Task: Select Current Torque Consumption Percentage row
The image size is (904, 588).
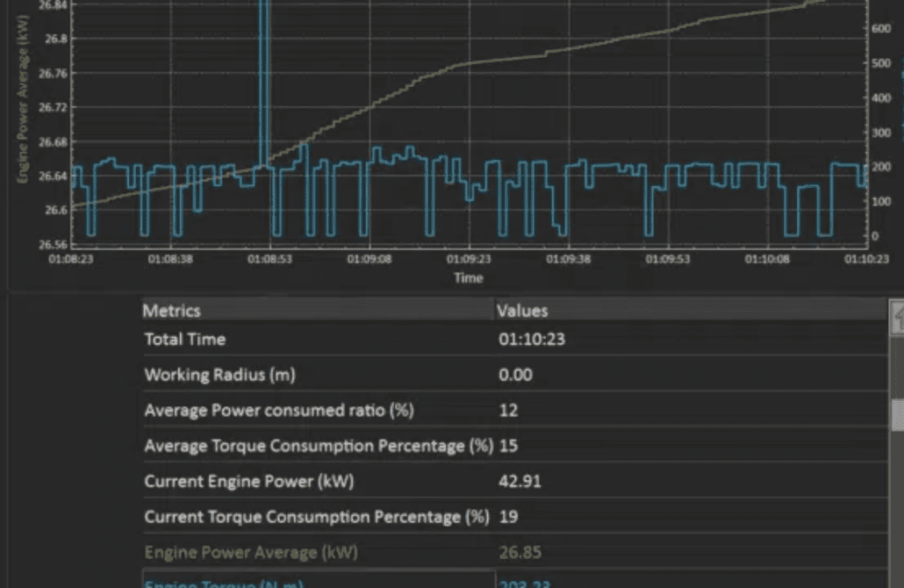Action: [x=316, y=517]
